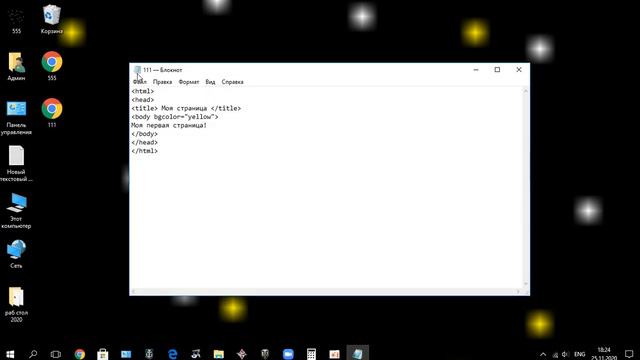The image size is (640, 360).
Task: Select the Сеть network desktop icon
Action: point(16,254)
